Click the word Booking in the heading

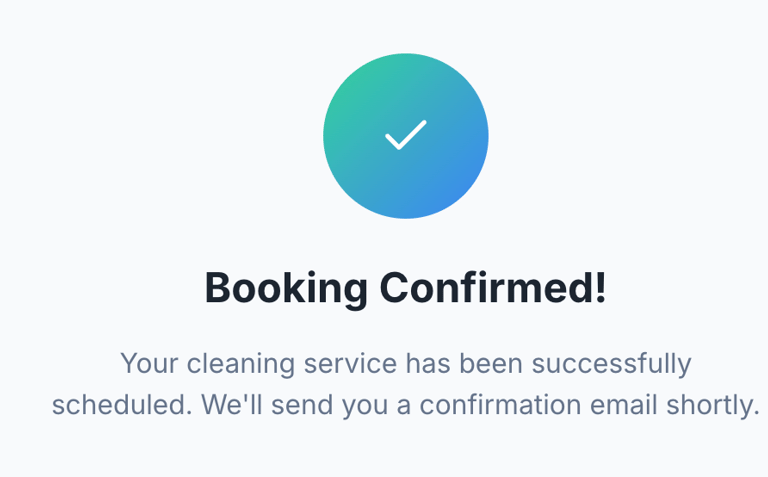[x=286, y=288]
